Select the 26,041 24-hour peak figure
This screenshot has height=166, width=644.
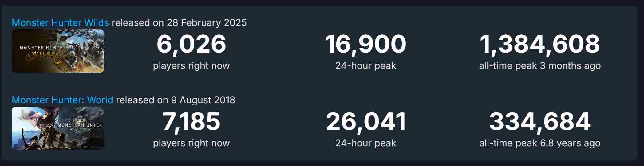tap(365, 121)
